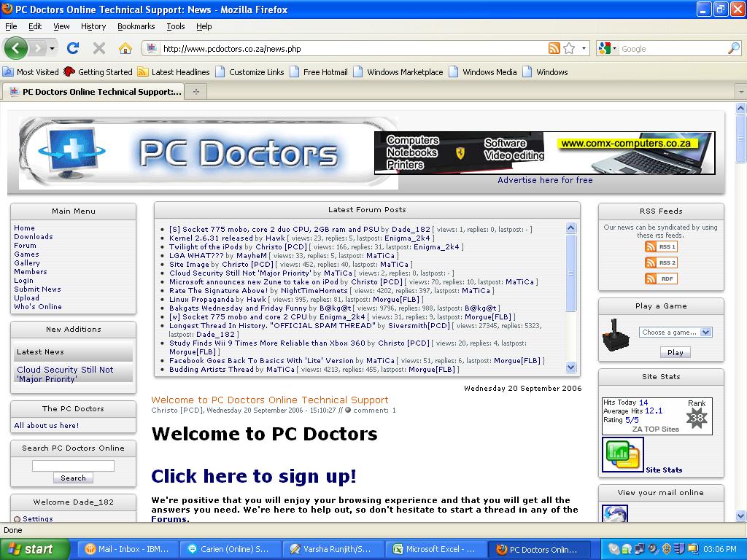
Task: Open the new tab button in tab bar
Action: 196,92
